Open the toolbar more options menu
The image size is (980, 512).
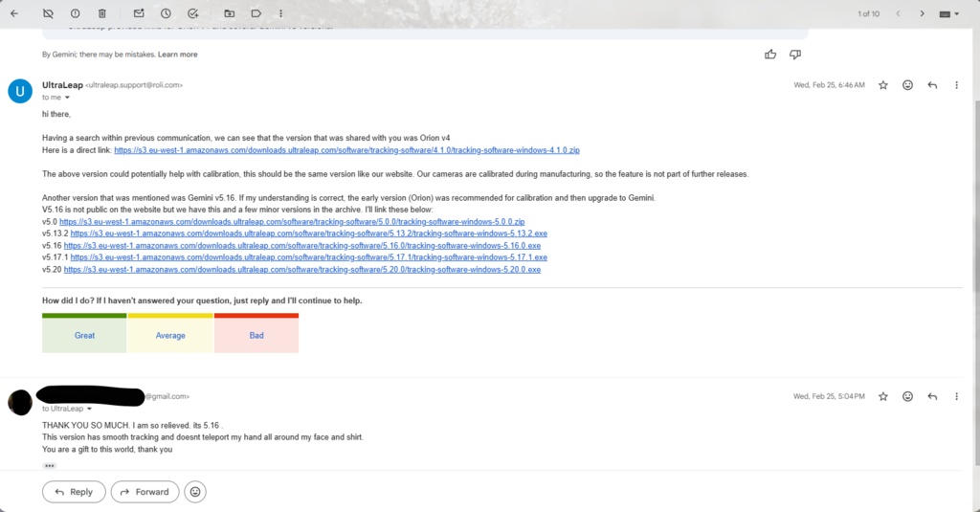click(x=280, y=13)
